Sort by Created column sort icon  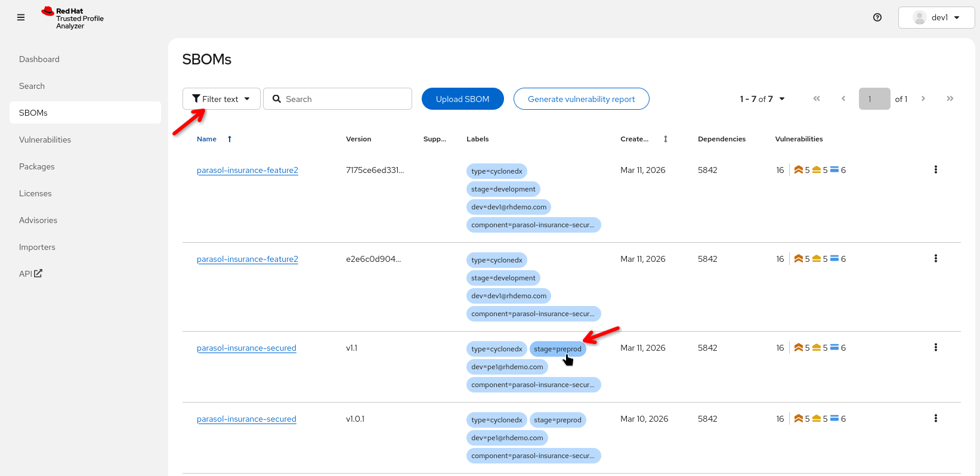click(x=665, y=139)
